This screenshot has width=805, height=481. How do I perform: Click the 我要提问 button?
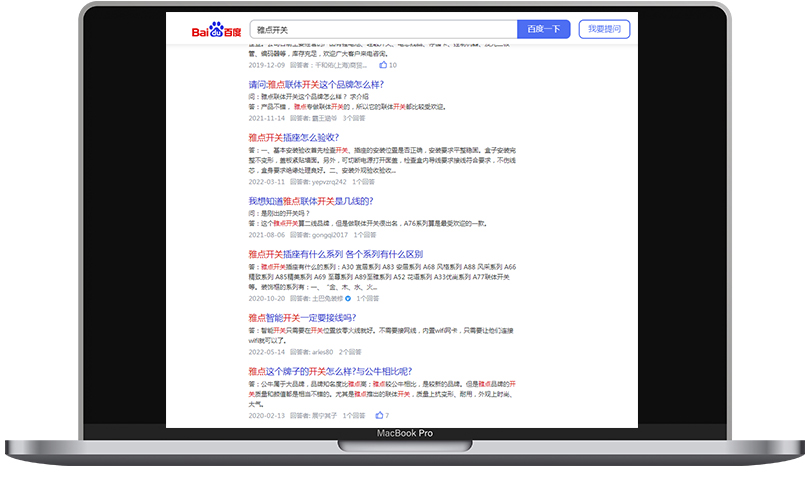coord(604,29)
